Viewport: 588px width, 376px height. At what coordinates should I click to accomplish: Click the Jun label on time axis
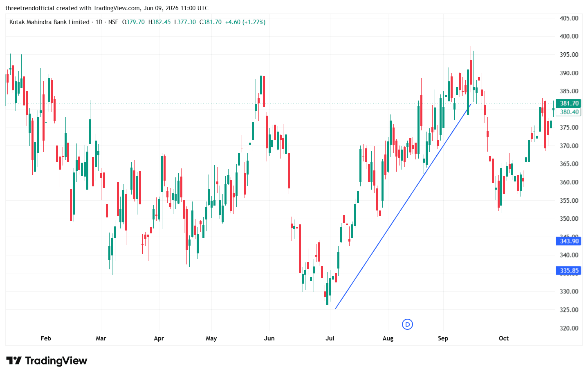coord(269,338)
